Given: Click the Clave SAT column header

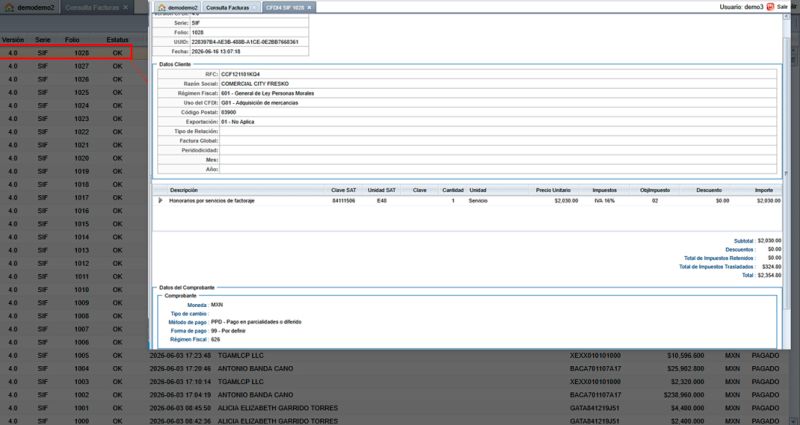Looking at the screenshot, I should click(343, 190).
